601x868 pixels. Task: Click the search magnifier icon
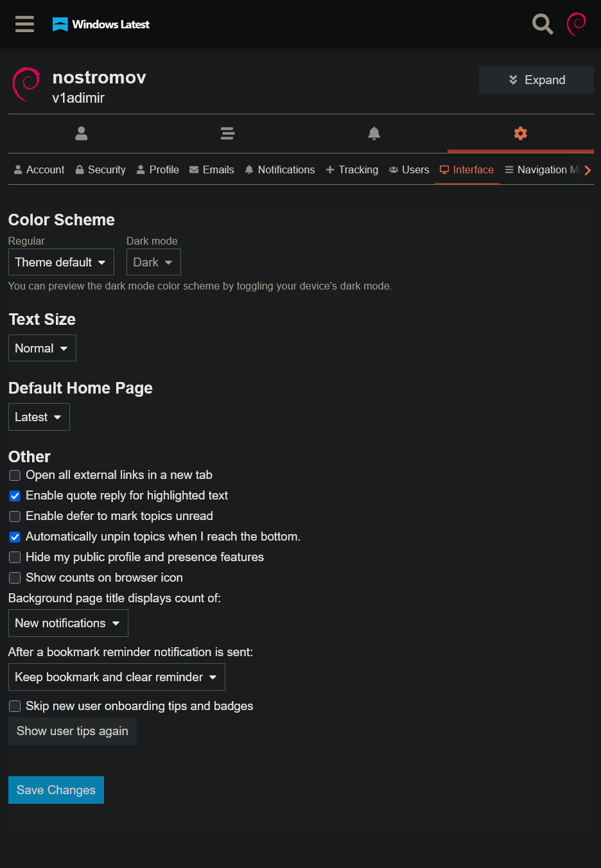click(543, 24)
